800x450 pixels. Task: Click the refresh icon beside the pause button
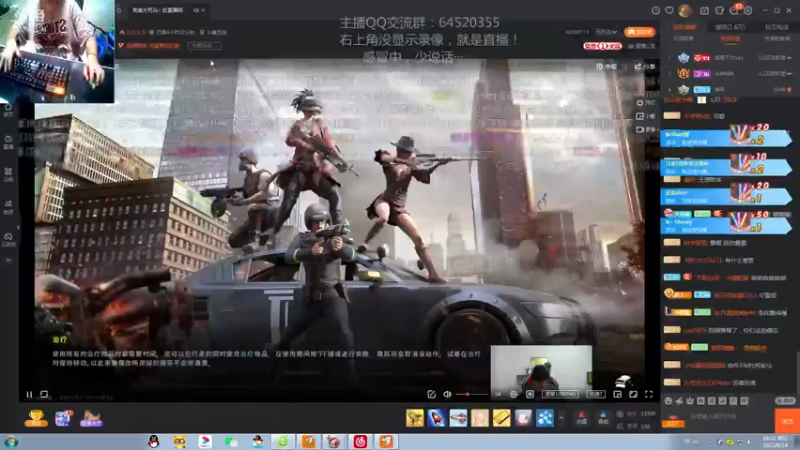(x=44, y=394)
